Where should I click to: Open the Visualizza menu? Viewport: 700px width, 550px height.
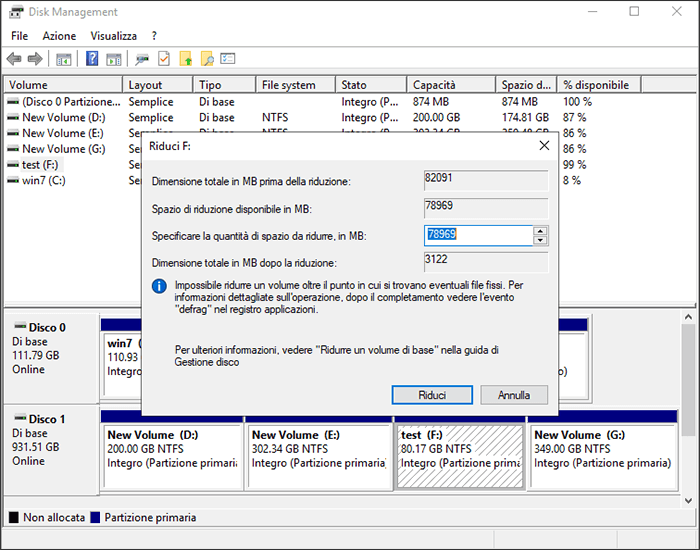(114, 36)
